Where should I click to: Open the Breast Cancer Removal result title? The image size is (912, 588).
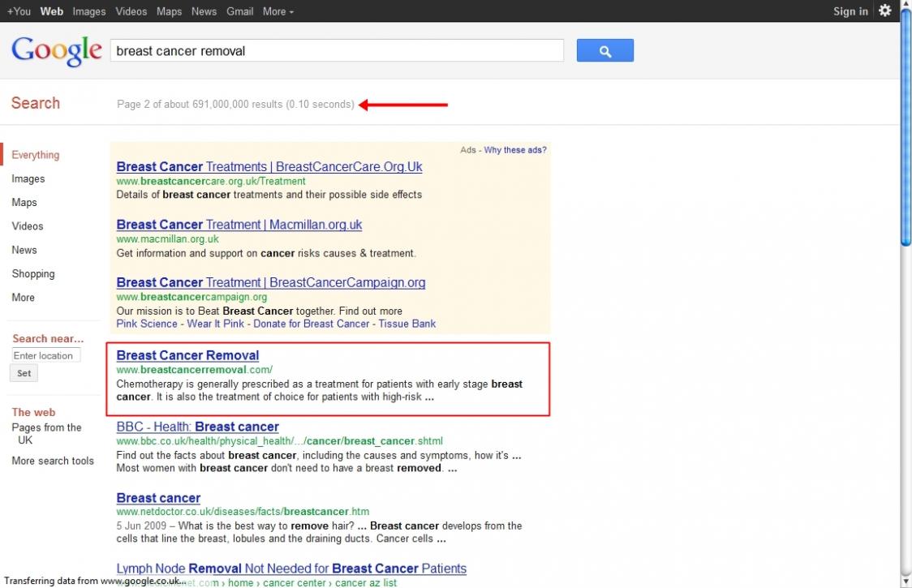point(187,354)
